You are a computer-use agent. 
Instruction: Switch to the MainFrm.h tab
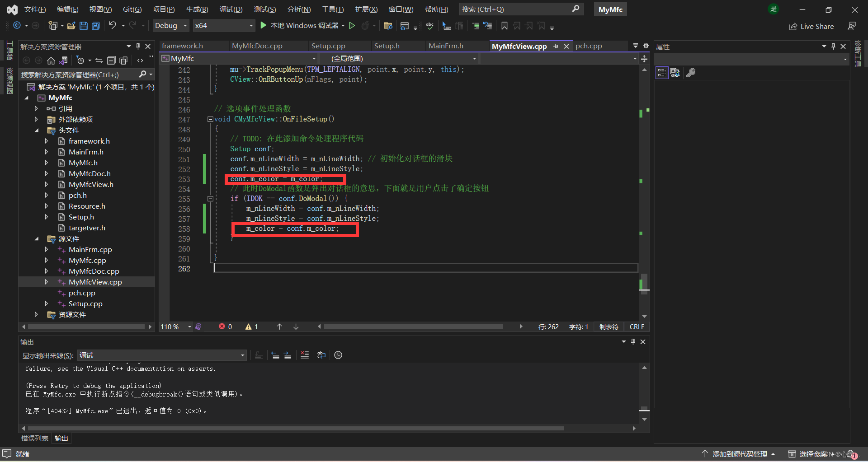(446, 46)
